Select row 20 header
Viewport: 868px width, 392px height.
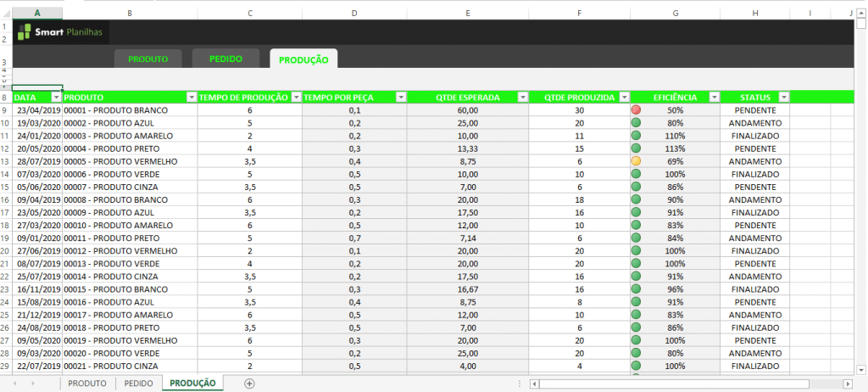click(6, 250)
